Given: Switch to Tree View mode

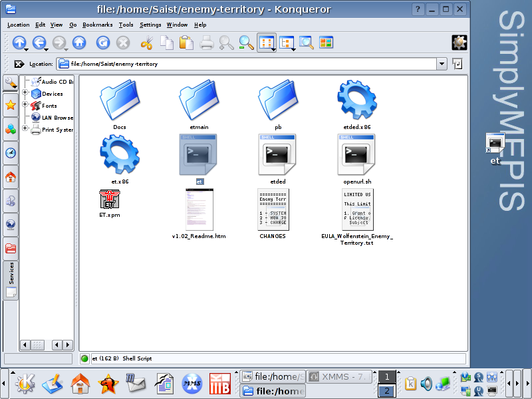Looking at the screenshot, I should point(286,43).
